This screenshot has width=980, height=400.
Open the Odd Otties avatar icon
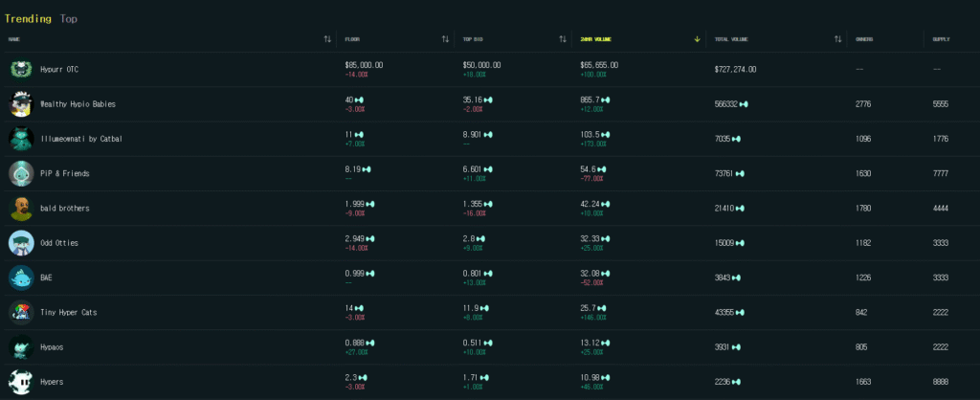tap(21, 243)
